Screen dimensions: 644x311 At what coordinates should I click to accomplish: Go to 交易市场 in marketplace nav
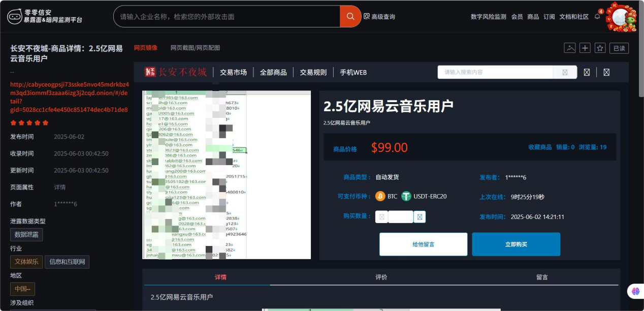coord(233,72)
